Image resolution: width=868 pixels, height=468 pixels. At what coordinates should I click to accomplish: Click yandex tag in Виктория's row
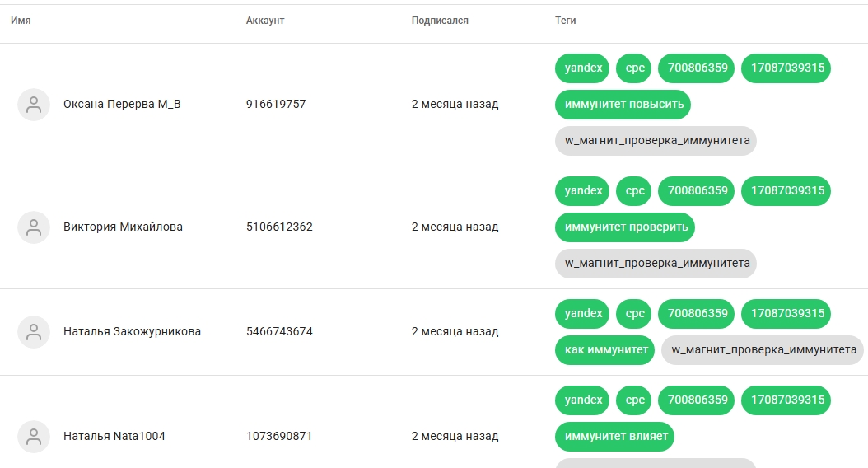pos(582,191)
